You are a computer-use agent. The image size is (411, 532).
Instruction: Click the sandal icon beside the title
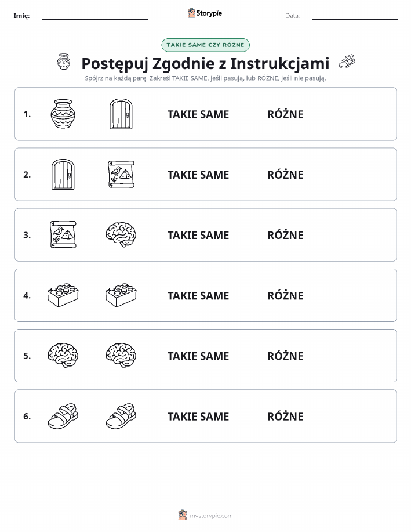(347, 61)
